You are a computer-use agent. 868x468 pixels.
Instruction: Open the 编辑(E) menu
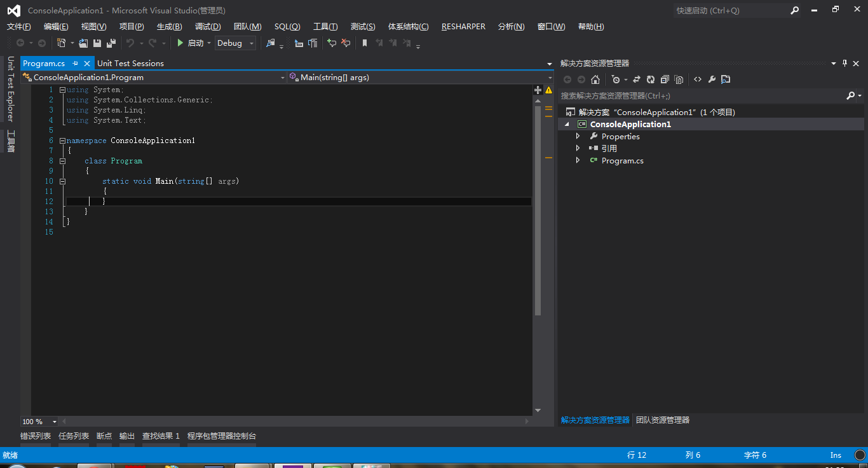click(56, 26)
